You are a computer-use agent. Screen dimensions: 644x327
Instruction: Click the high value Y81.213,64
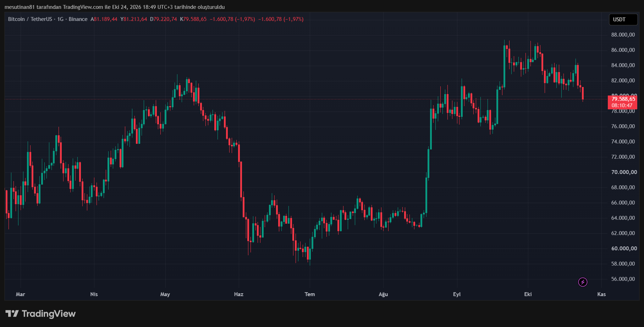(134, 19)
